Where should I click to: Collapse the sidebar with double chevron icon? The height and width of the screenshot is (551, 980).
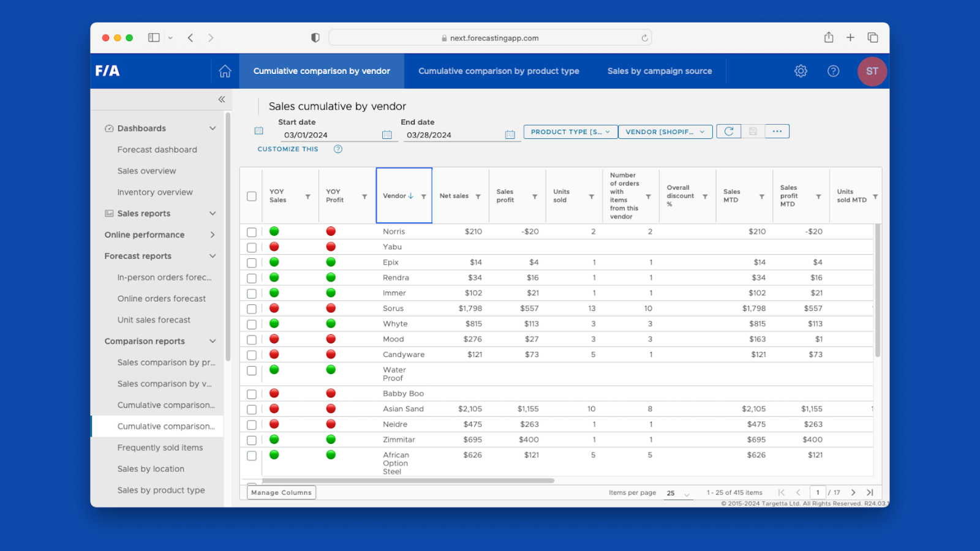tap(222, 99)
